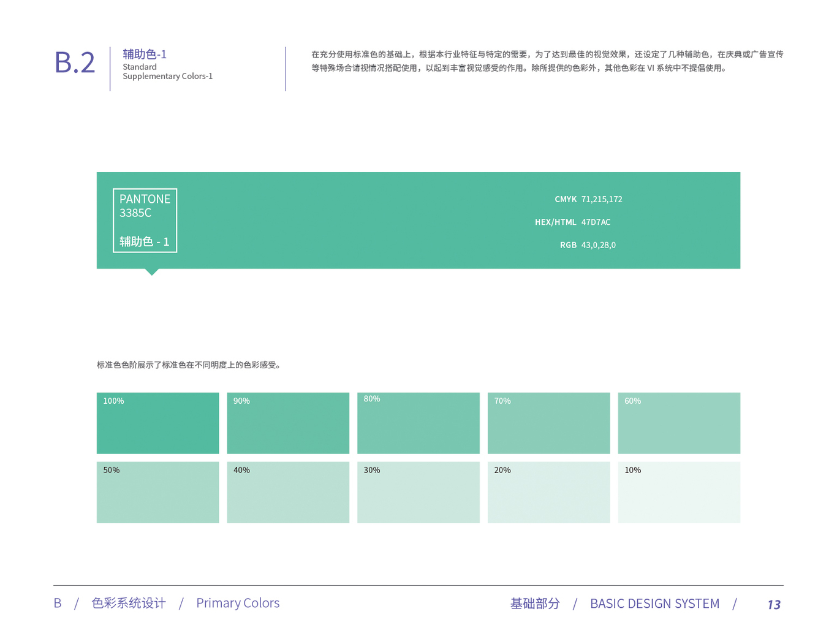
Task: Click the 辅助色-1 heading
Action: point(145,54)
